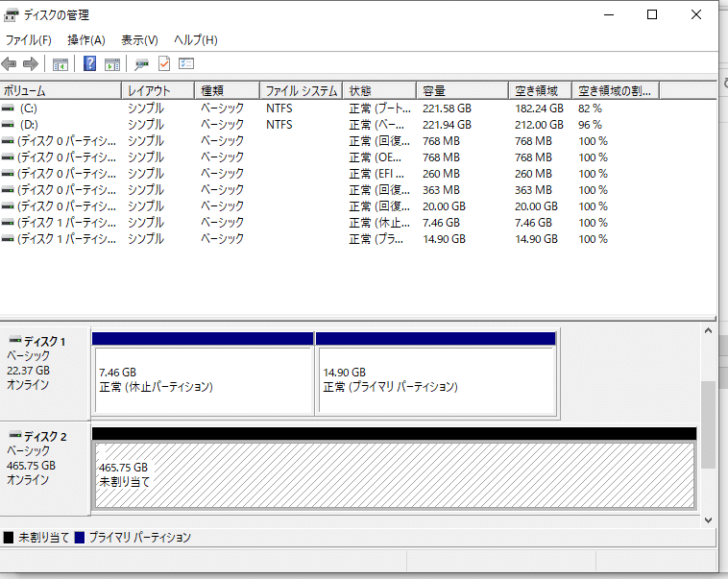Image resolution: width=728 pixels, height=579 pixels.
Task: Click the 96 % cell
Action: point(590,125)
